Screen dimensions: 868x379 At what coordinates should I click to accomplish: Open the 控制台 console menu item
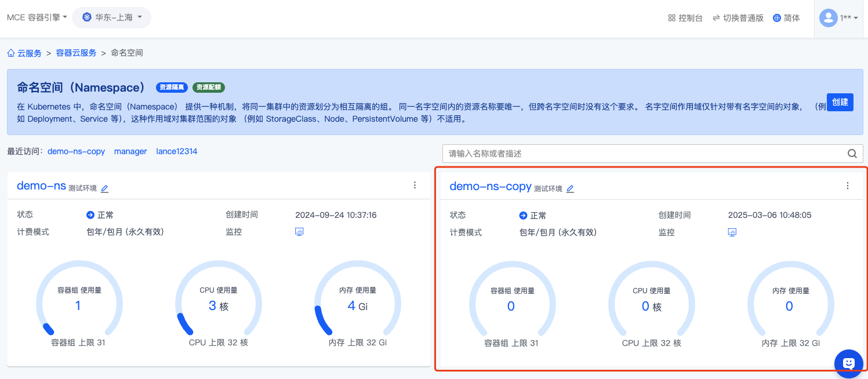pos(685,18)
